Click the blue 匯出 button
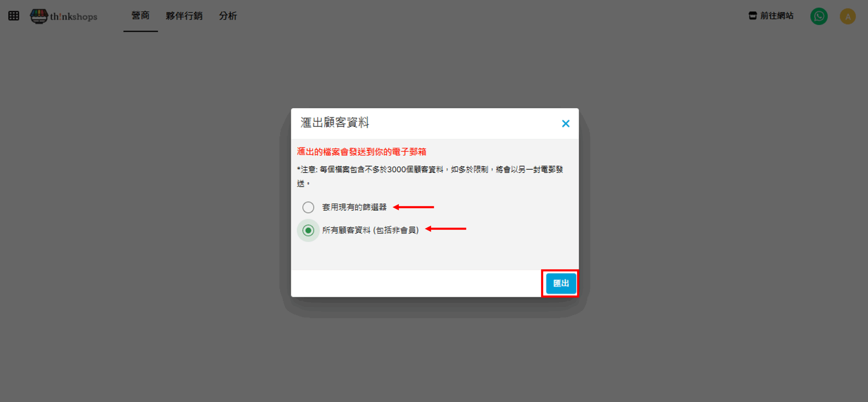The height and width of the screenshot is (402, 868). tap(561, 283)
